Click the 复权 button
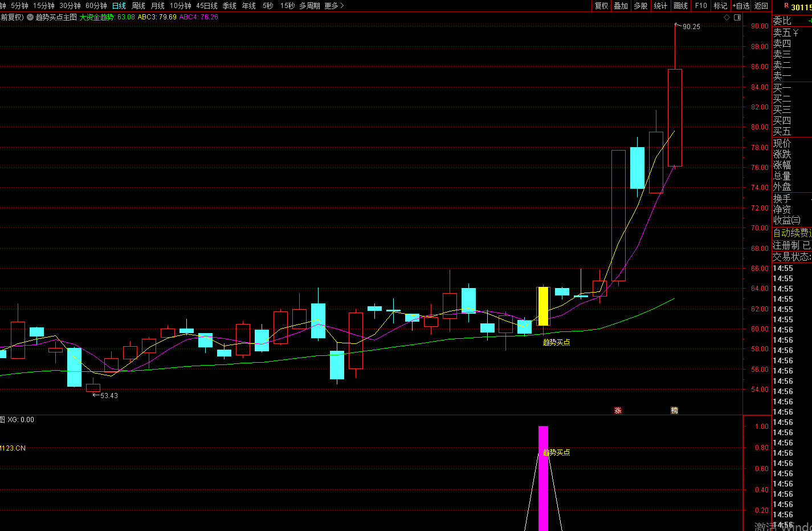The height and width of the screenshot is (531, 812). click(601, 6)
